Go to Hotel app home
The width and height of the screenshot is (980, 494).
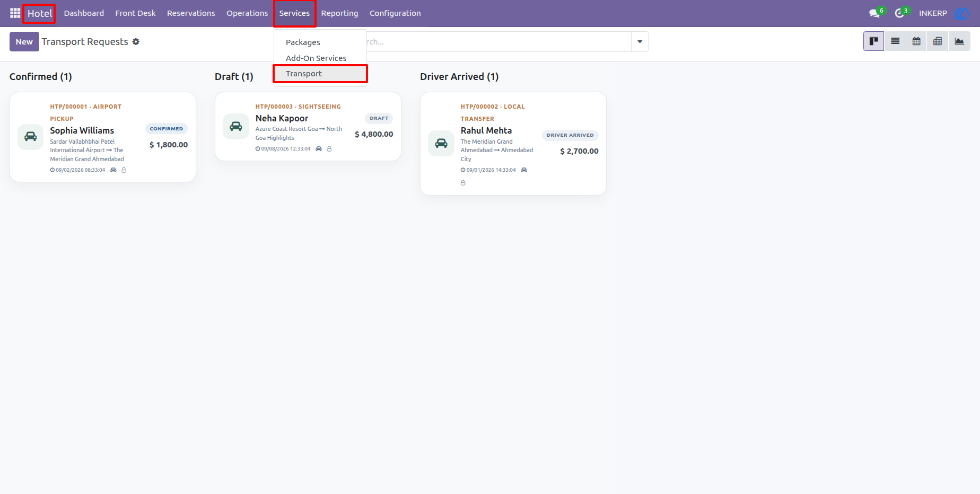(40, 13)
